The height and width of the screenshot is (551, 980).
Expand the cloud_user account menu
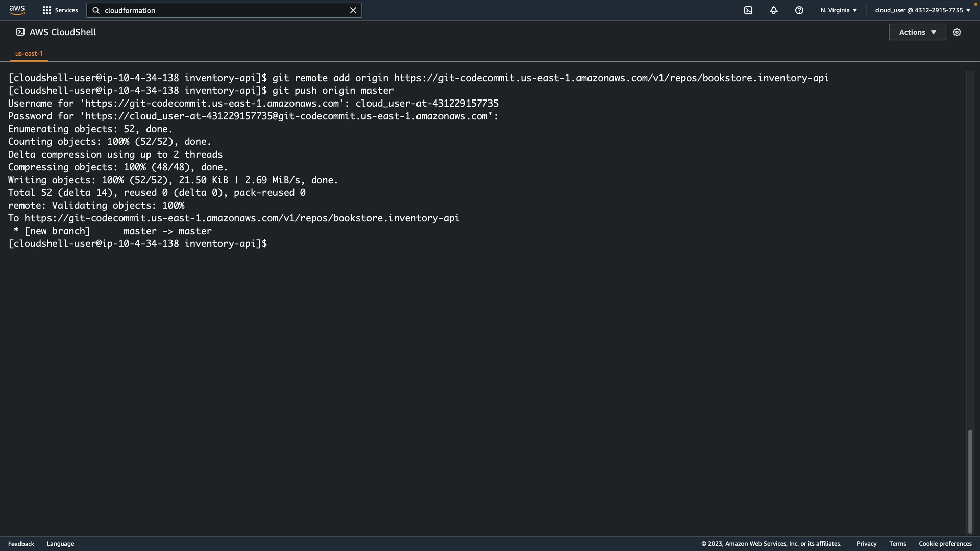click(x=922, y=10)
